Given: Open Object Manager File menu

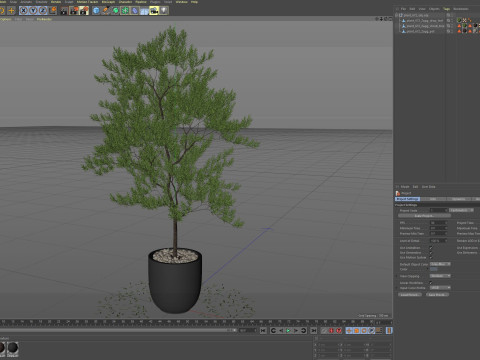Looking at the screenshot, I should 403,9.
